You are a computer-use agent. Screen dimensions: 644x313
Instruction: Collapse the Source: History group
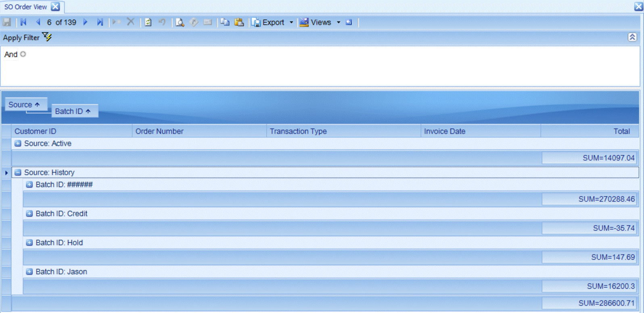[x=18, y=173]
